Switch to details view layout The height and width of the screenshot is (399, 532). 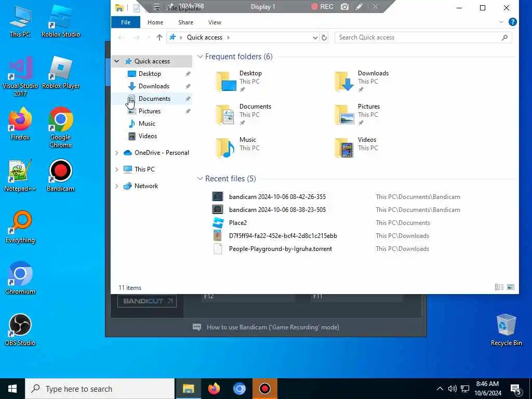click(499, 287)
